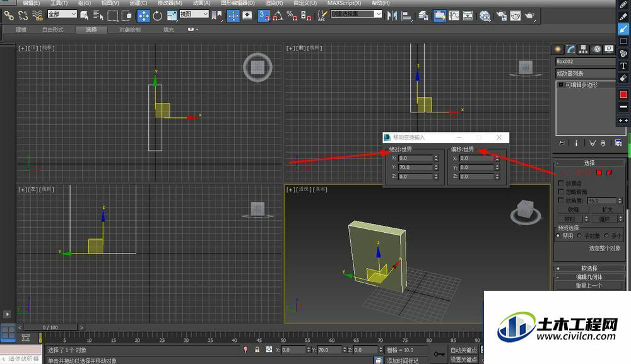Enable the 按角度 checkbox

tap(560, 200)
